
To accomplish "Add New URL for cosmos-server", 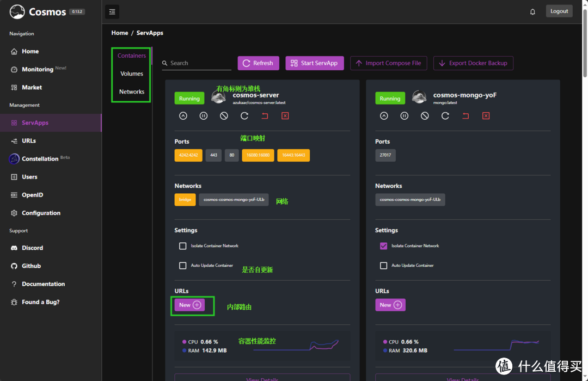I will pyautogui.click(x=189, y=305).
